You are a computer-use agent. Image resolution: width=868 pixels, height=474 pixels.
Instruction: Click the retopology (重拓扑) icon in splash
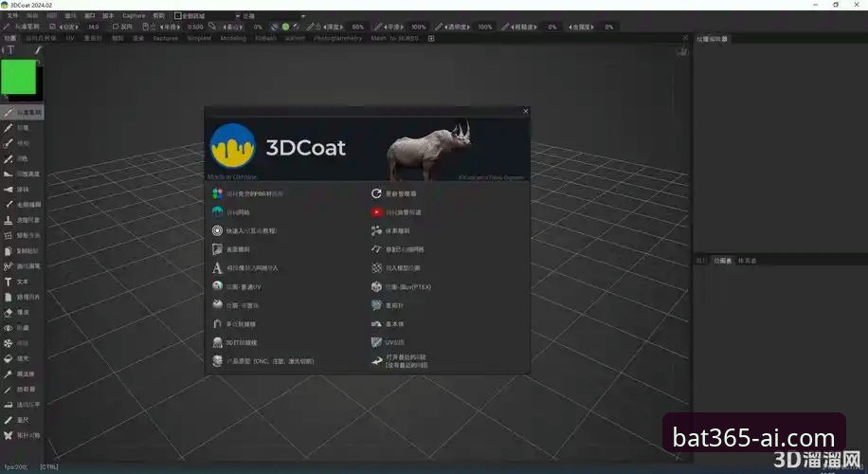(x=376, y=305)
